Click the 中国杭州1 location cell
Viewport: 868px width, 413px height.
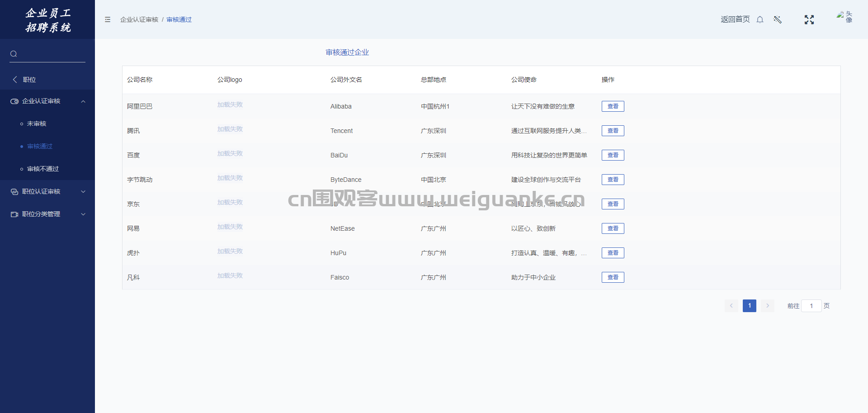click(435, 106)
